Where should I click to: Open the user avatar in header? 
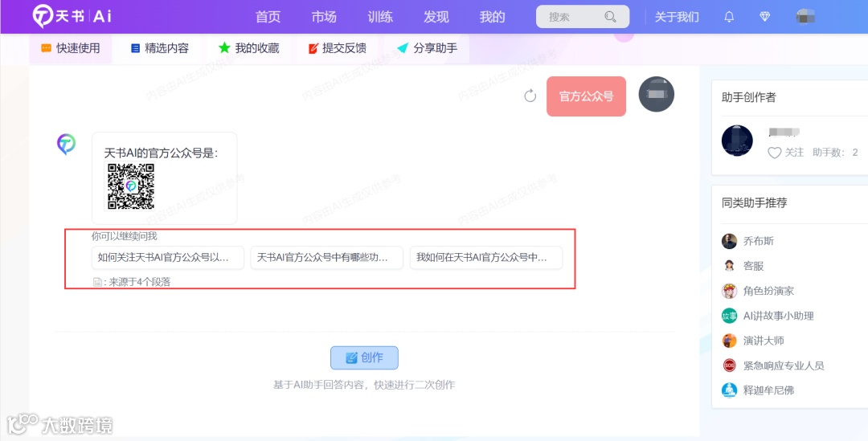(x=805, y=17)
